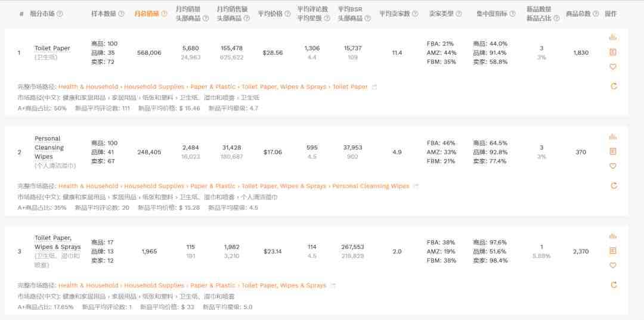The image size is (644, 320).
Task: Favorite Toilet Paper, Wipes & Sprays with heart icon
Action: coord(613,265)
